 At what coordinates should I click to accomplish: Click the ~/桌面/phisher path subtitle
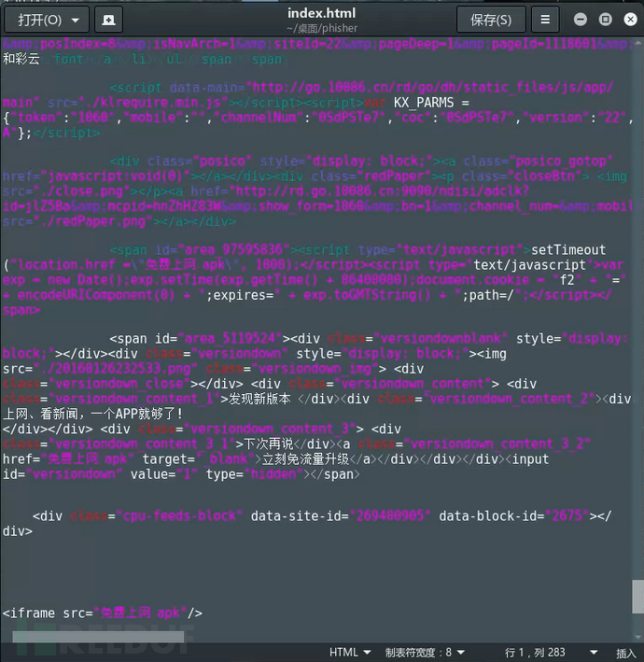click(x=322, y=28)
